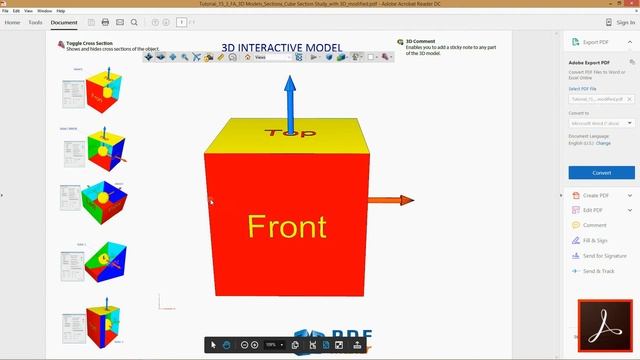Play the 3D animation
Image resolution: width=640 pixels, height=360 pixels.
pyautogui.click(x=313, y=57)
